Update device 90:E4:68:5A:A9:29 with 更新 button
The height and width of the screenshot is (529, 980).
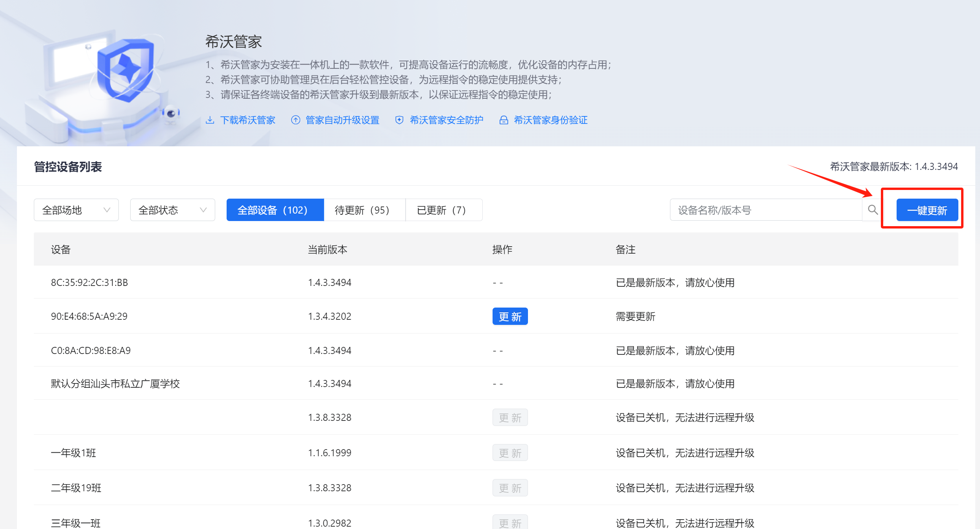(510, 317)
